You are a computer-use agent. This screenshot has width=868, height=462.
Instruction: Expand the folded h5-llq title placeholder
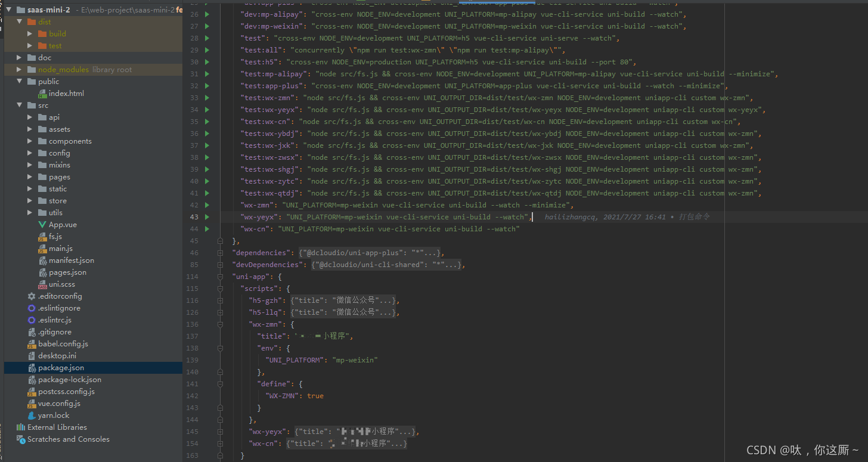tap(343, 312)
